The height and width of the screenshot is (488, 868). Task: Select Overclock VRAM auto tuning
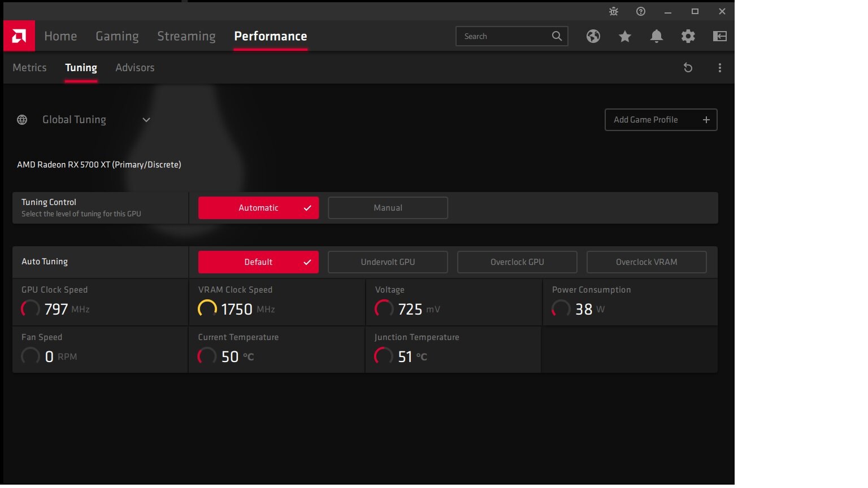646,262
